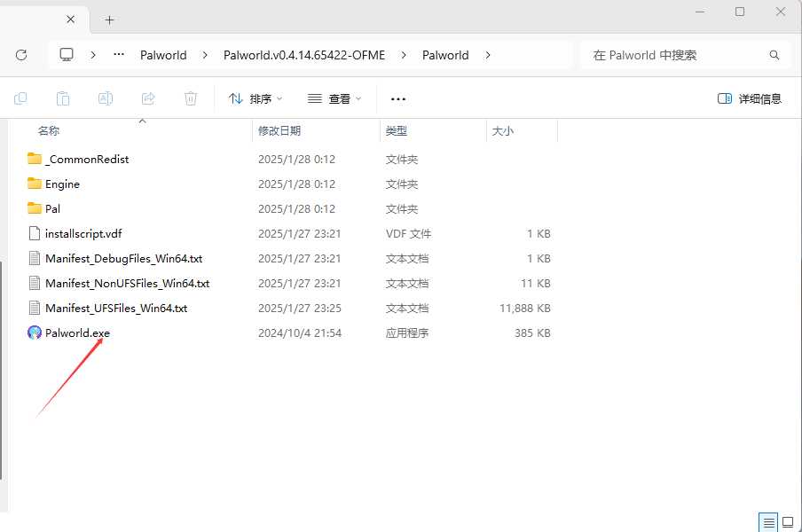Click the 11 KB size cell

(x=536, y=283)
